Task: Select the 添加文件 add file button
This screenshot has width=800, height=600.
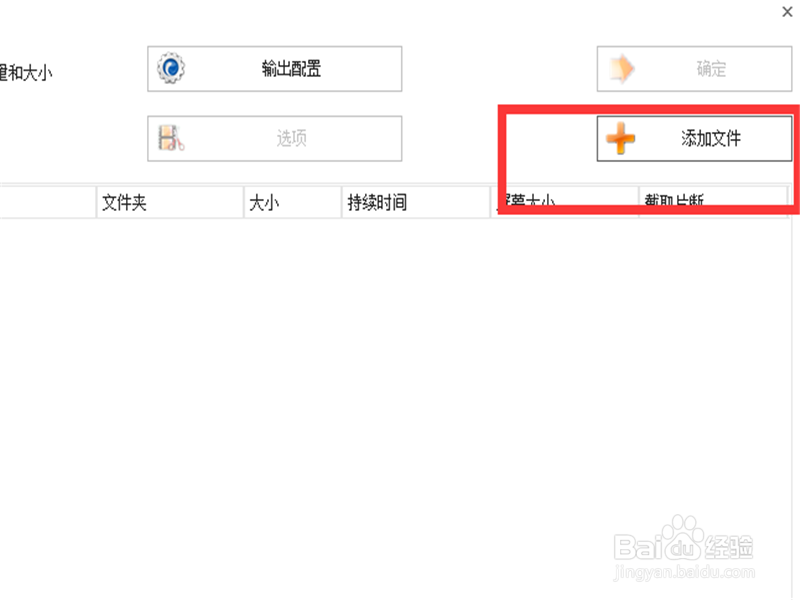Action: point(694,138)
